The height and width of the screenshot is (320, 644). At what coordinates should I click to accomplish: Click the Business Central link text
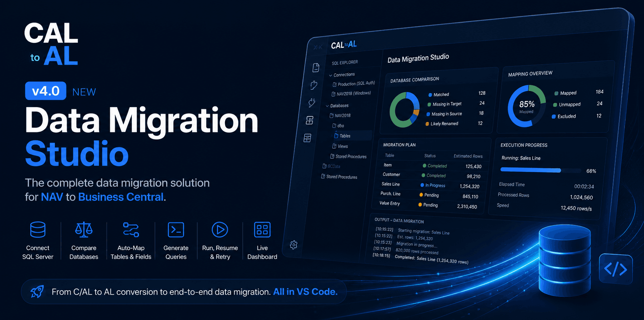(x=121, y=197)
